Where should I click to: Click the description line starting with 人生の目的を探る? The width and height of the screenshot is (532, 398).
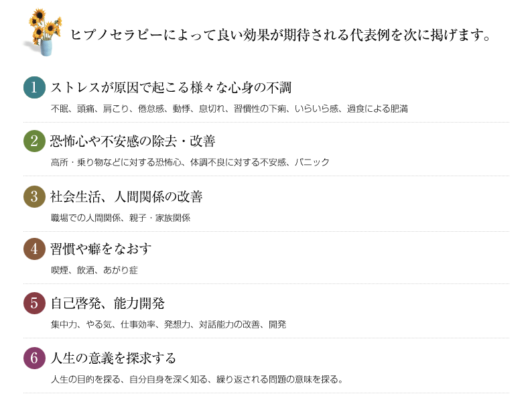(x=197, y=379)
